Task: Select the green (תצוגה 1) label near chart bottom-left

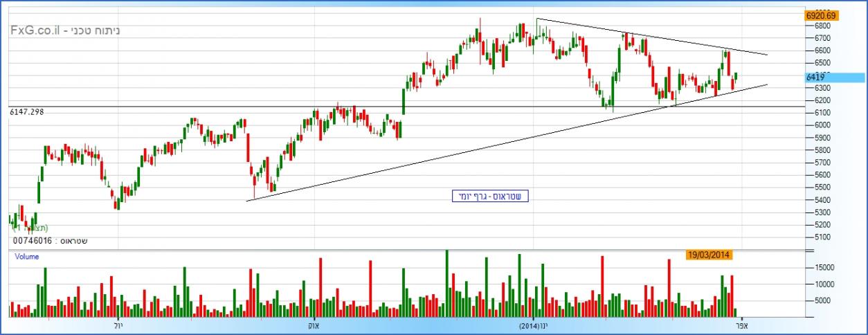Action: tap(30, 228)
